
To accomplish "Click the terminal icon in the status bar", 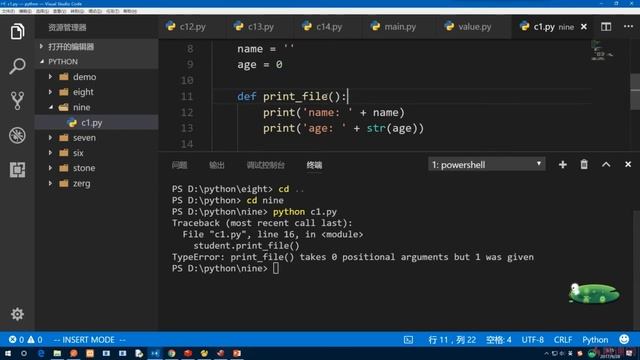I will (408, 340).
